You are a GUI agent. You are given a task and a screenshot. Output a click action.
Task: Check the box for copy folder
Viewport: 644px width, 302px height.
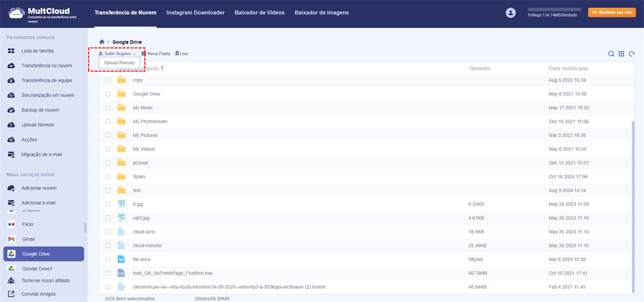(108, 80)
